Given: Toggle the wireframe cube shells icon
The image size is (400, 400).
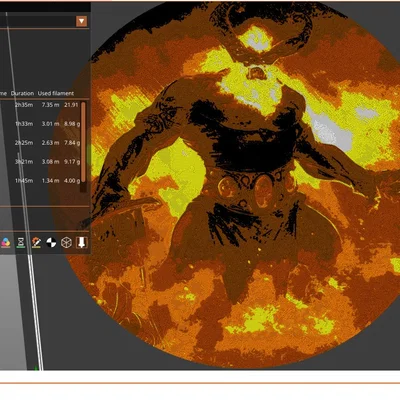Looking at the screenshot, I should [67, 242].
